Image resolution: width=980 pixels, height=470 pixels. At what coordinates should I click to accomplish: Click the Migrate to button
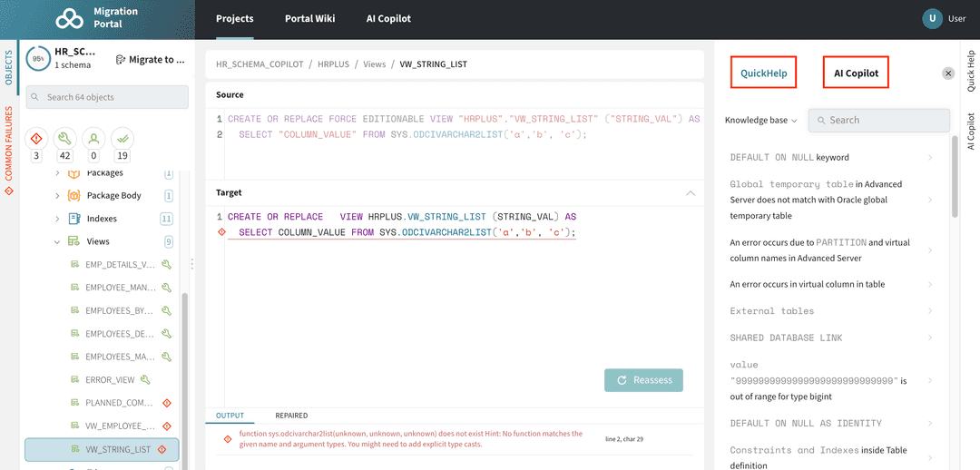pyautogui.click(x=151, y=60)
